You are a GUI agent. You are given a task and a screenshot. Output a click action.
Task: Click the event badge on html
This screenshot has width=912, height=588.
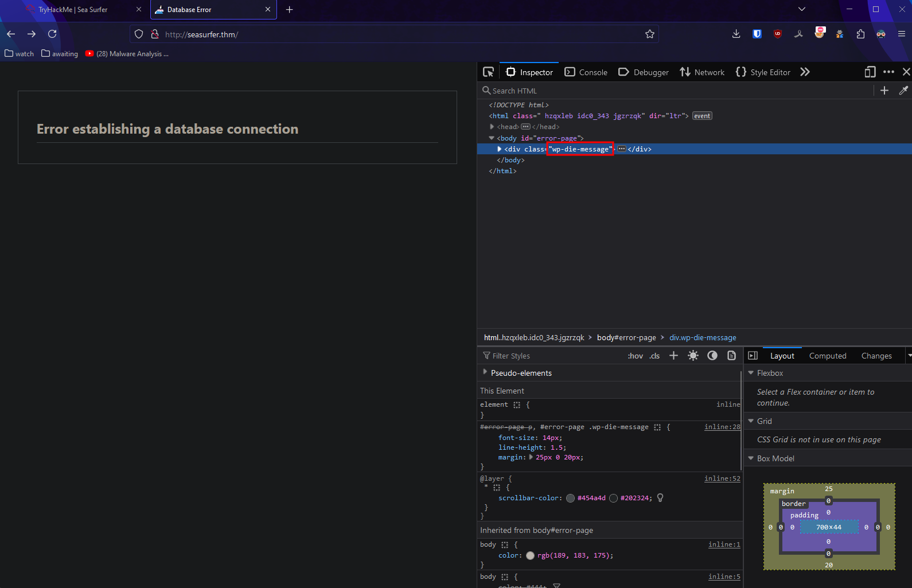[x=702, y=116]
